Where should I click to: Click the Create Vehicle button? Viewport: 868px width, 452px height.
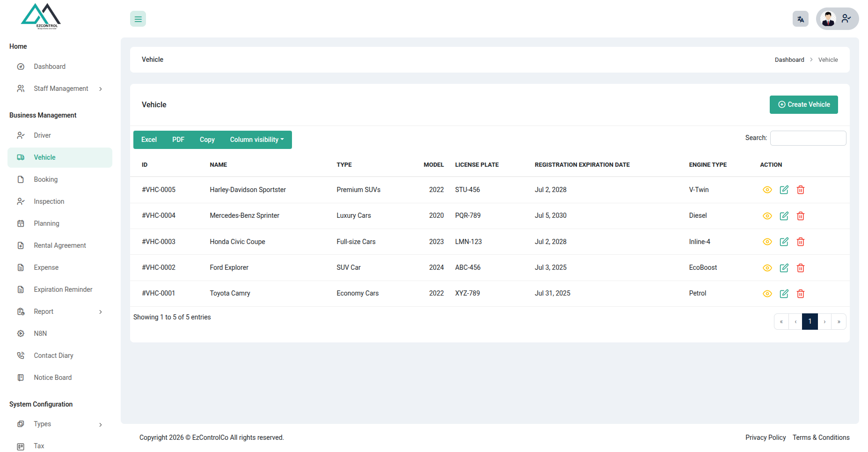804,104
